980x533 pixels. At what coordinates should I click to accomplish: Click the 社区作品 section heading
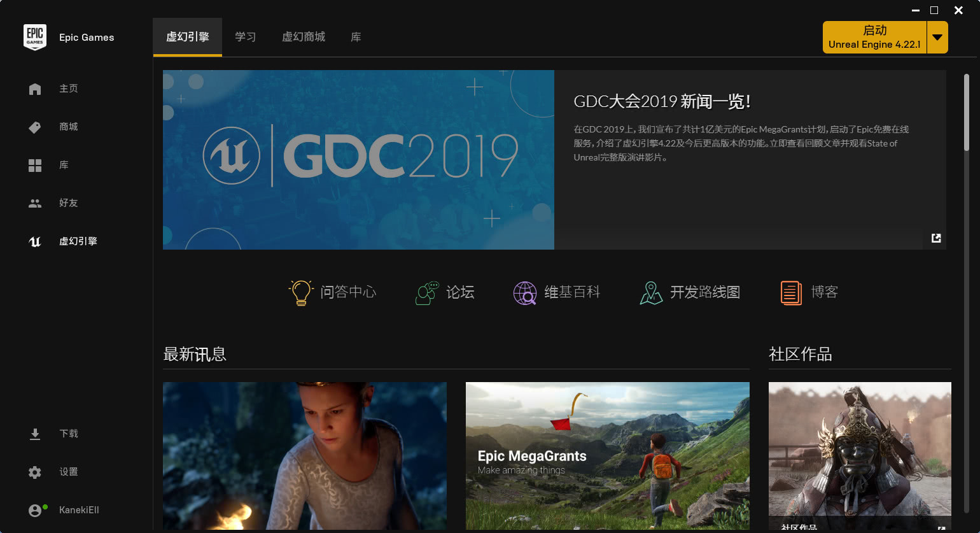(x=801, y=354)
